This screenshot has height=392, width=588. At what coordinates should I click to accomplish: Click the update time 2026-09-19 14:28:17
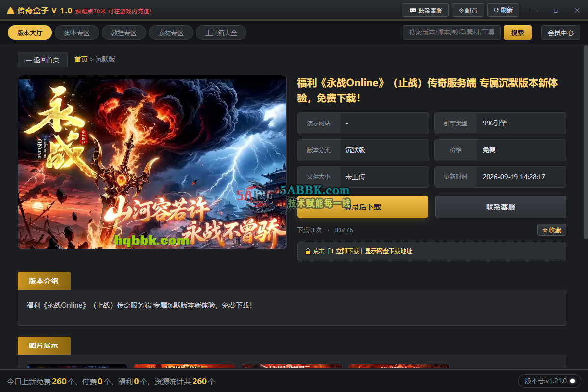click(514, 177)
